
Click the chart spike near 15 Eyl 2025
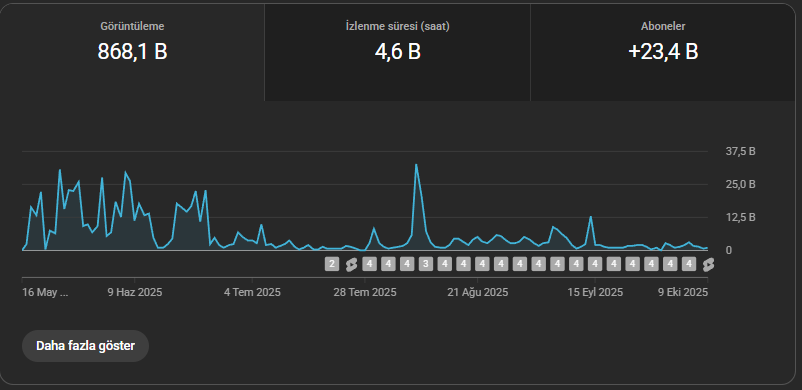(x=591, y=217)
